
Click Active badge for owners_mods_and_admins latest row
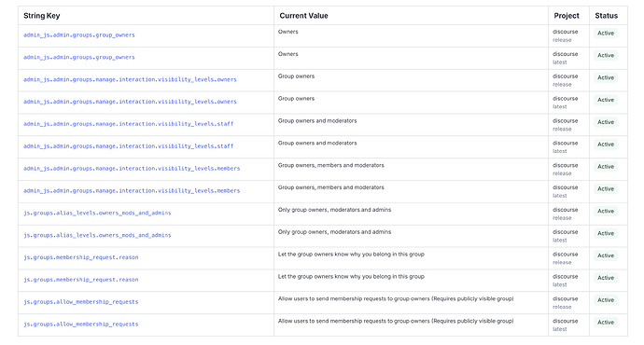[x=606, y=233]
